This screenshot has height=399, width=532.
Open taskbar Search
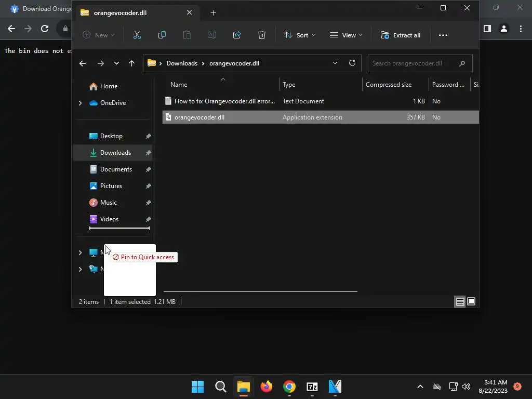220,387
